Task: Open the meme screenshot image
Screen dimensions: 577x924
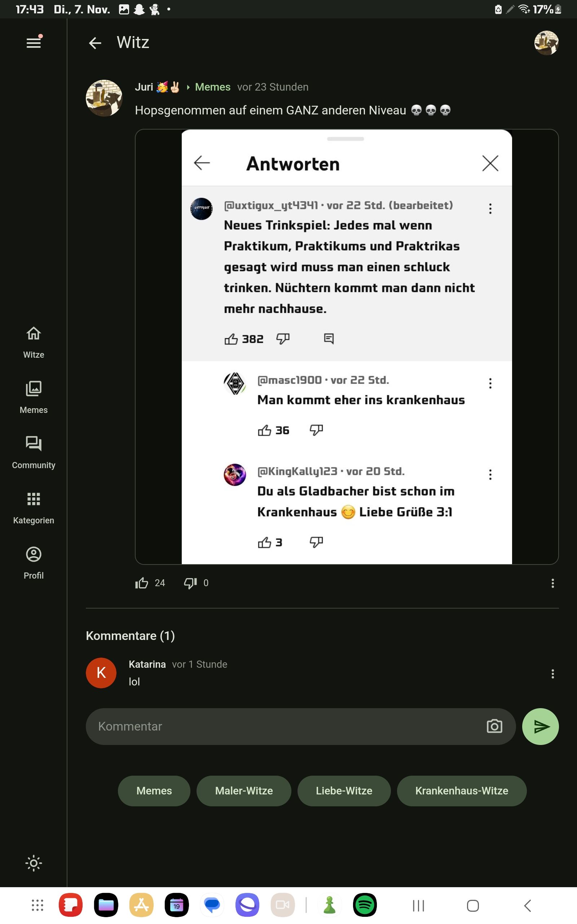Action: [347, 347]
